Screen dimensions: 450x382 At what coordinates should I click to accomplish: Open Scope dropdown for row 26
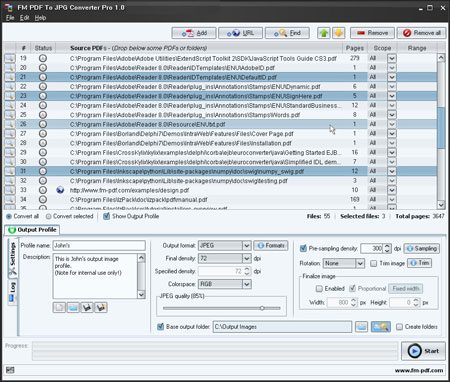[392, 124]
